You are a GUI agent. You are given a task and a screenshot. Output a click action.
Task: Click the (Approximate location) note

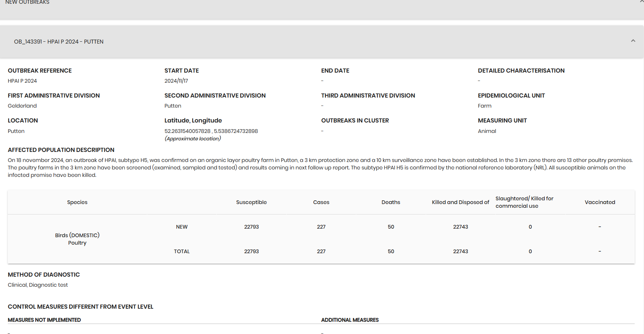(193, 139)
